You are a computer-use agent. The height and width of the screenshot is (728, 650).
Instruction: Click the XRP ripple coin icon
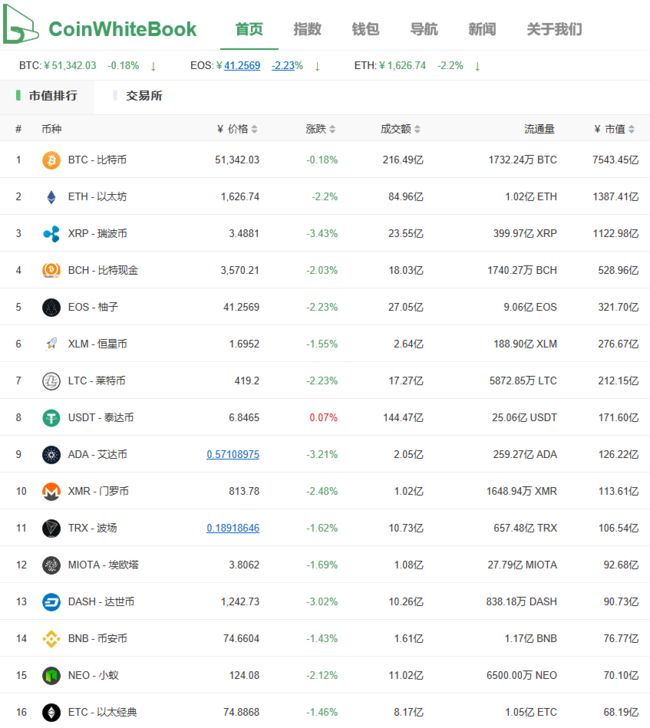51,234
